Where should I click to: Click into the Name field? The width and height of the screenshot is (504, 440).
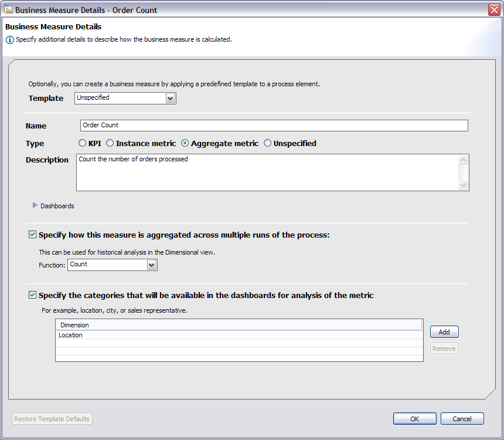(274, 125)
